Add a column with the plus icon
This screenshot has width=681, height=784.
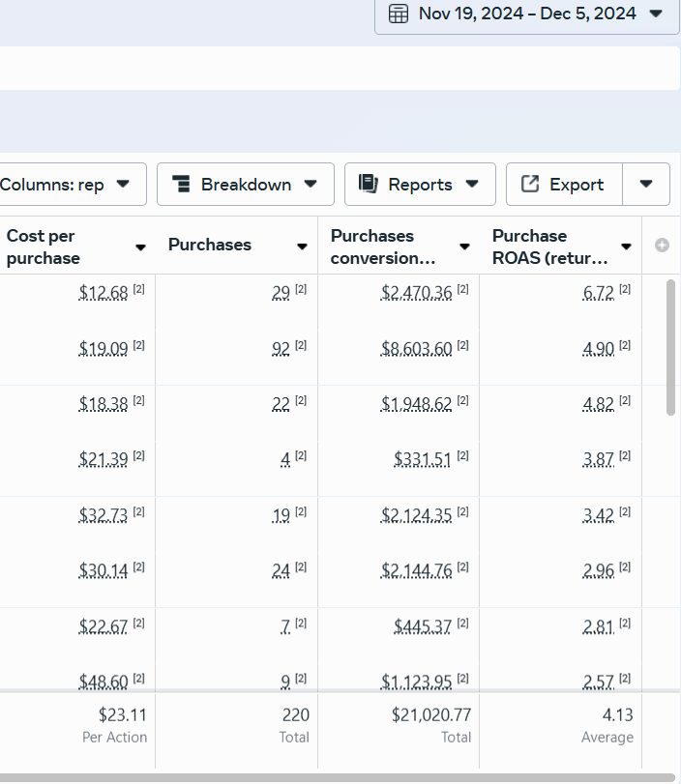(662, 245)
